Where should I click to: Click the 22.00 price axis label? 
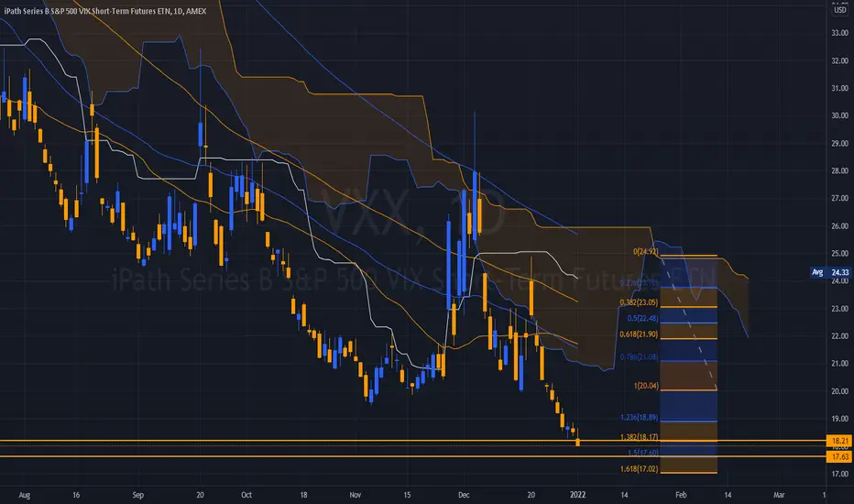coord(840,336)
